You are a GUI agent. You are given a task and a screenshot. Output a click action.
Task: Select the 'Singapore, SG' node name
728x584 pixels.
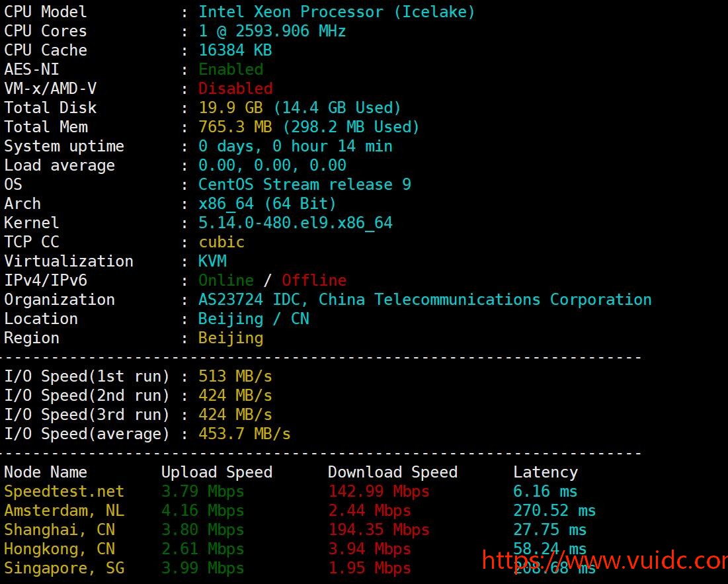(x=64, y=568)
